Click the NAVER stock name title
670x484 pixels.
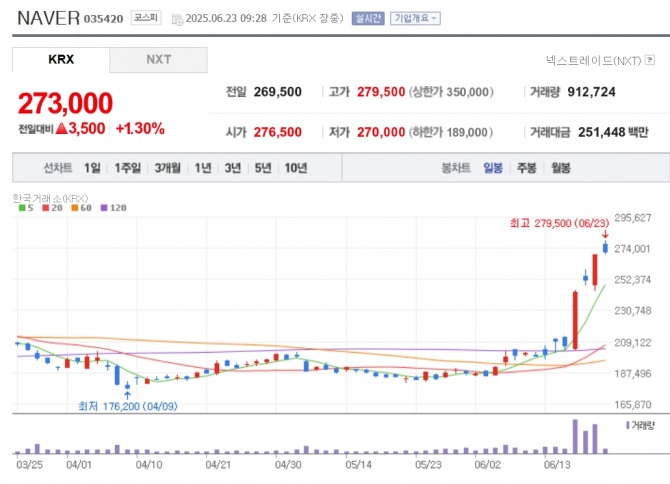48,18
